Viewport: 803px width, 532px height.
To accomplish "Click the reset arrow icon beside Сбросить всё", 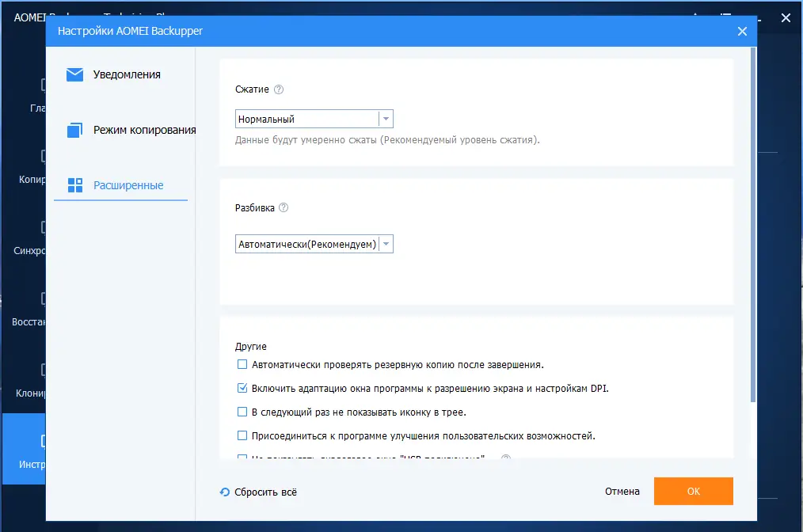I will point(225,492).
